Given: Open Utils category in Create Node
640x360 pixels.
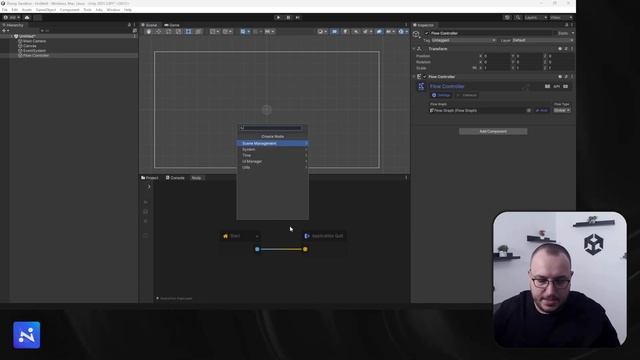Looking at the screenshot, I should (x=273, y=167).
